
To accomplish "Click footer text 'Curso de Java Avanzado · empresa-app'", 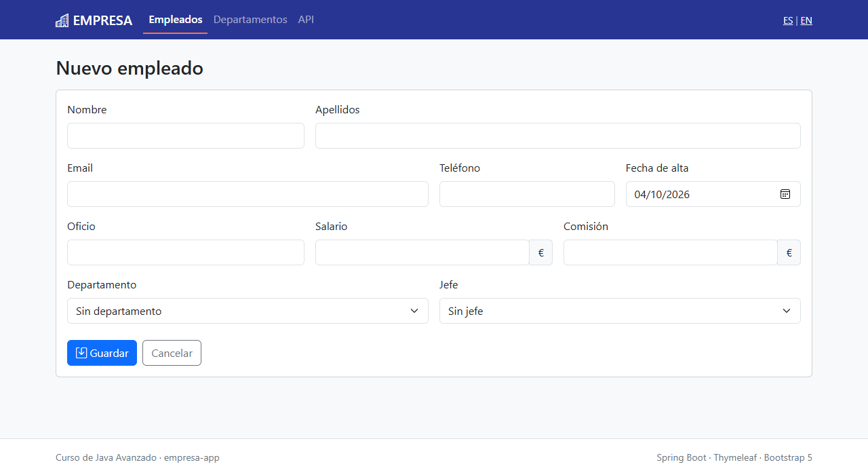I will coord(138,458).
